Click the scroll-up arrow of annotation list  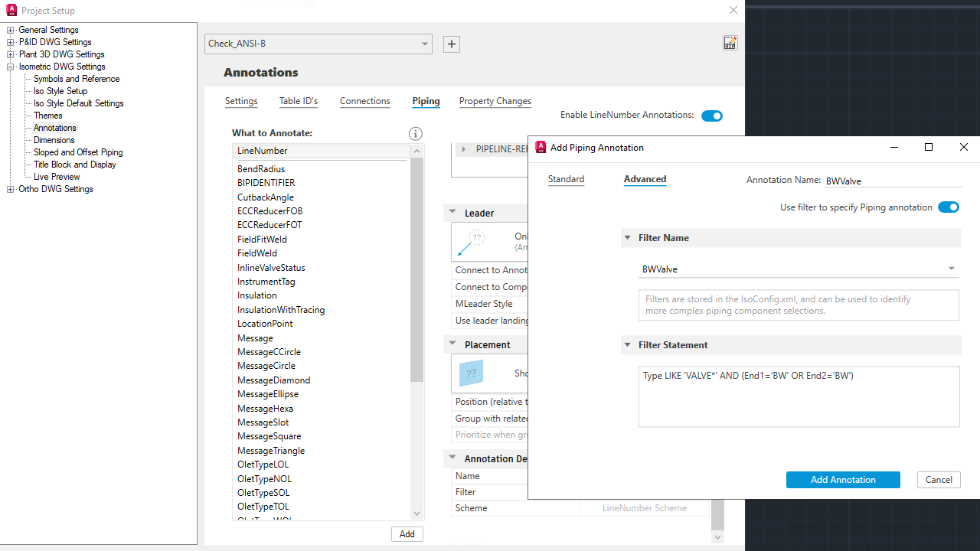pos(417,151)
